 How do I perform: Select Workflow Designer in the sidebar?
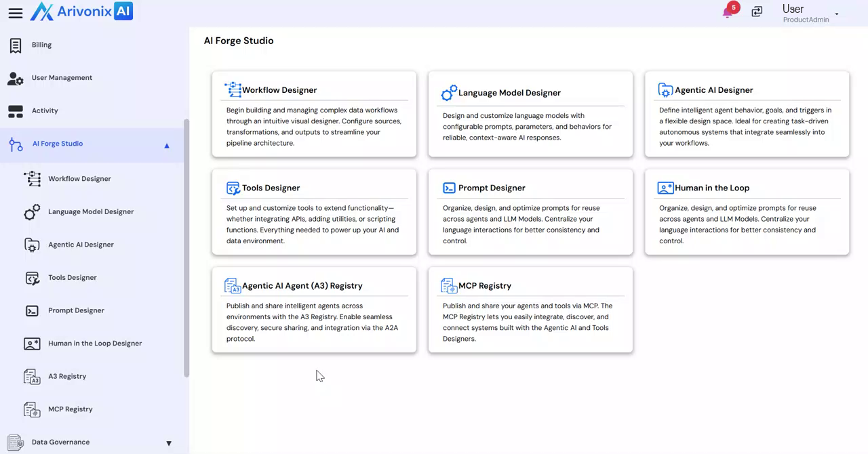point(79,179)
